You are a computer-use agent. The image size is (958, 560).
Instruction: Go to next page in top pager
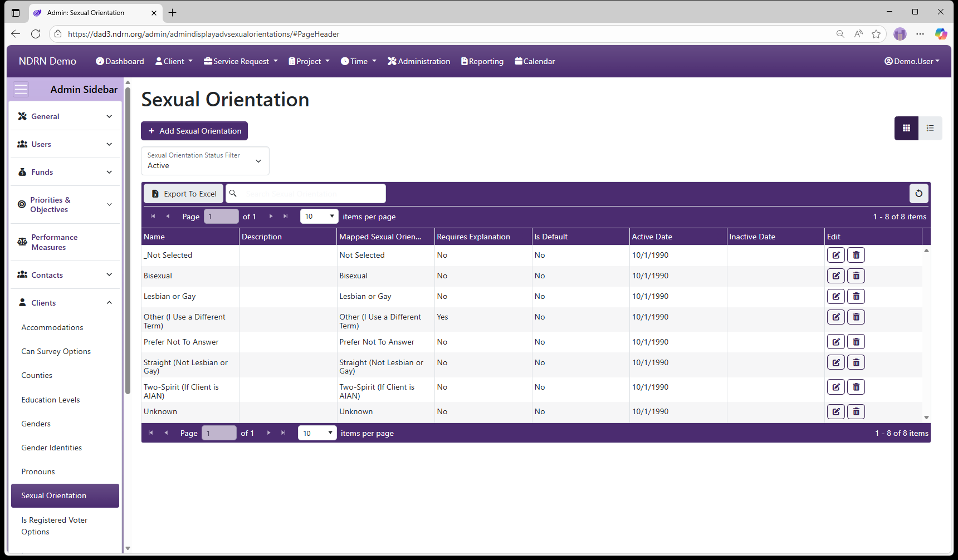pyautogui.click(x=271, y=217)
